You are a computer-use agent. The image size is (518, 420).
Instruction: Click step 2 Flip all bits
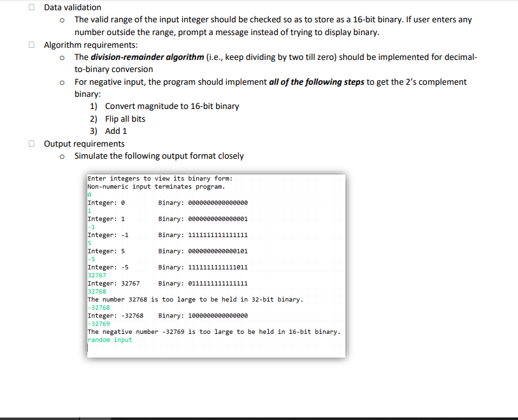125,119
